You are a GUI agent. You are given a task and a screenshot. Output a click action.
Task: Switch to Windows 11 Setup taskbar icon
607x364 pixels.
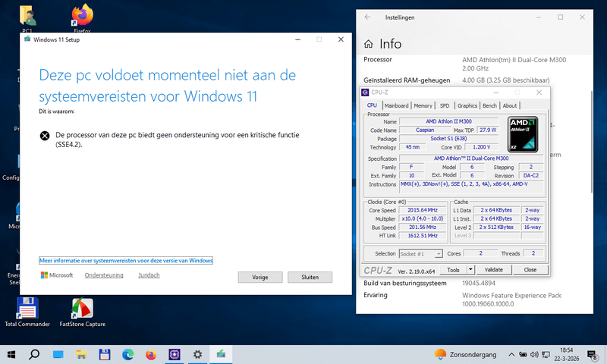click(x=221, y=354)
